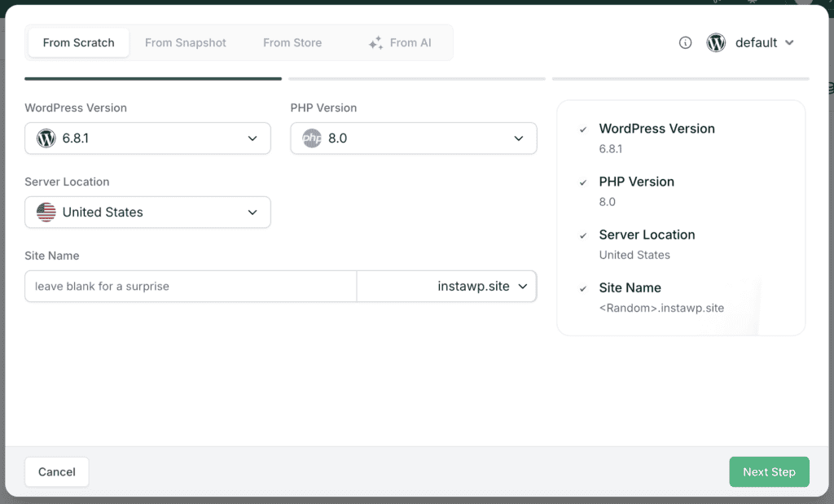Click summary value 8.0 under PHP Version
Image resolution: width=834 pixels, height=504 pixels.
click(607, 202)
